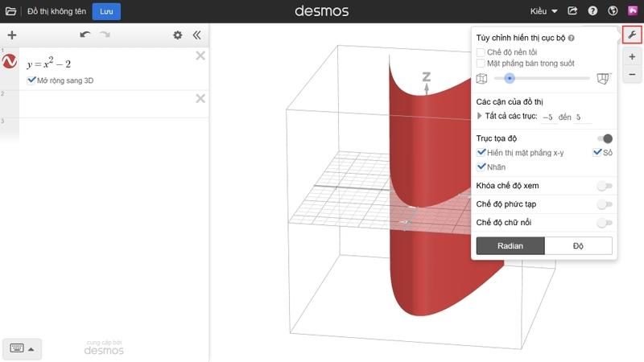Uncheck the Số checkbox
Image resolution: width=644 pixels, height=362 pixels.
coord(597,152)
